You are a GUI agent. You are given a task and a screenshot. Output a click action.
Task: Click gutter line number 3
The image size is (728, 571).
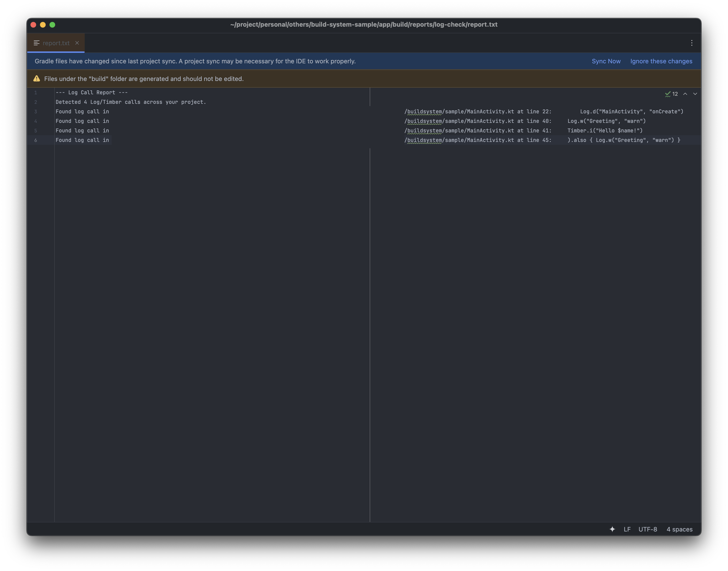[x=36, y=112]
